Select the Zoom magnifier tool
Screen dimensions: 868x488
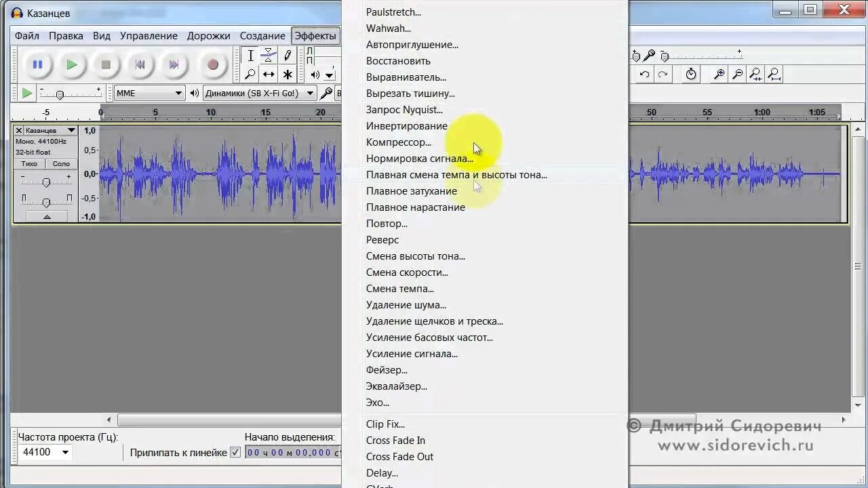click(250, 75)
